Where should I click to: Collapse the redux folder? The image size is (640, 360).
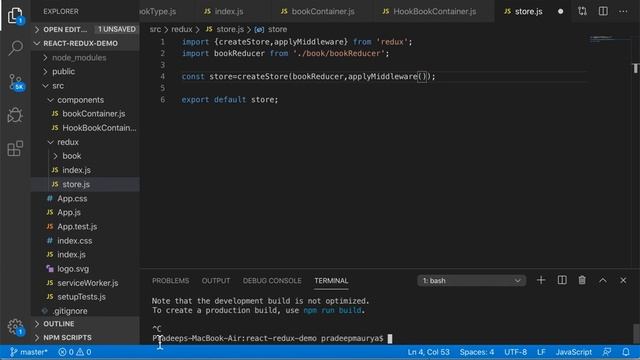pos(85,142)
